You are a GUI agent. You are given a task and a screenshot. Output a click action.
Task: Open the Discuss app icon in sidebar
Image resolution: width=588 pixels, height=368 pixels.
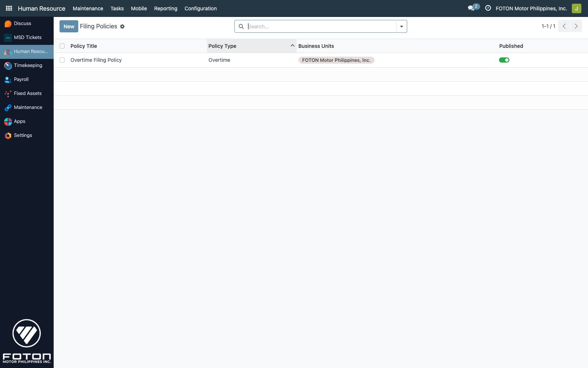tap(8, 24)
